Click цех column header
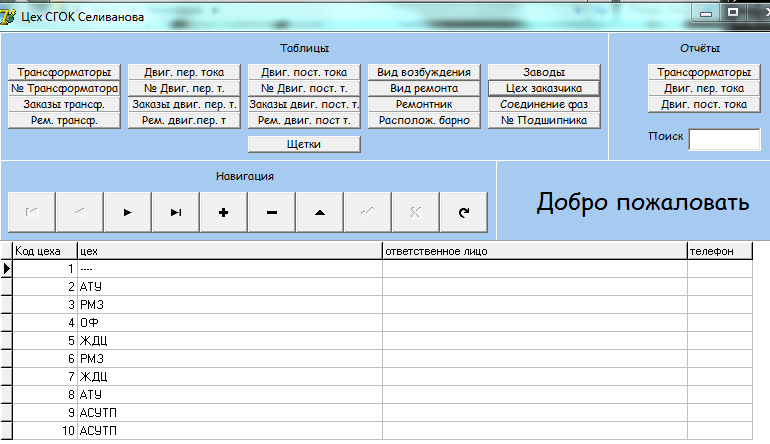Viewport: 770px width, 444px height. (x=230, y=251)
